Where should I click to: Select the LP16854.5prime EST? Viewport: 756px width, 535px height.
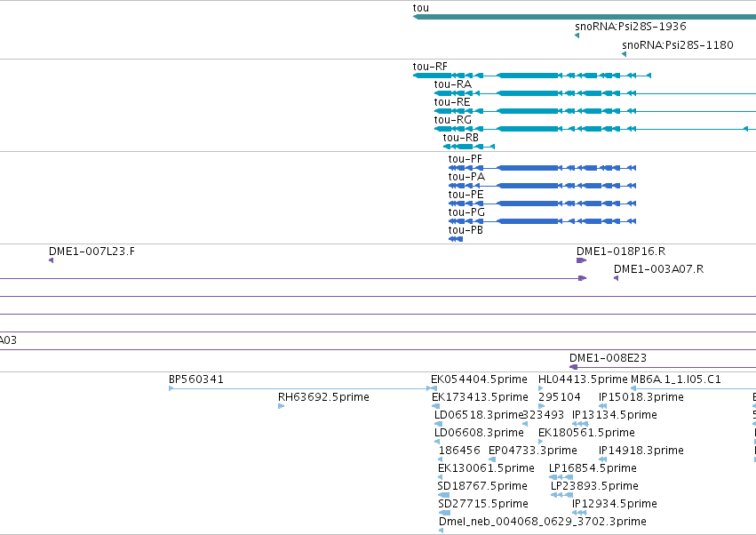561,477
